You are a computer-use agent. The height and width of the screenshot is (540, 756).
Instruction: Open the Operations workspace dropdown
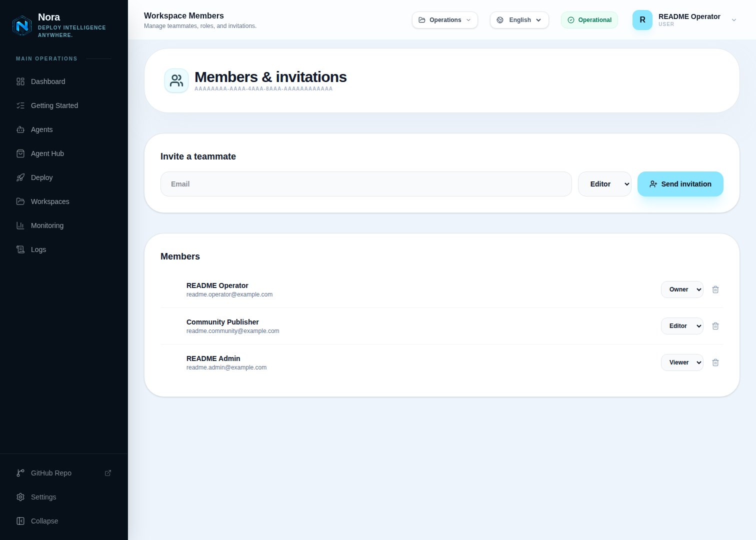pyautogui.click(x=445, y=20)
